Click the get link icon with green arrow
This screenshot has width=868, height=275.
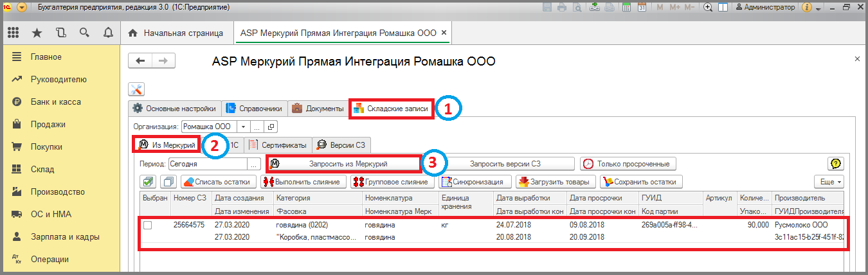(x=594, y=8)
